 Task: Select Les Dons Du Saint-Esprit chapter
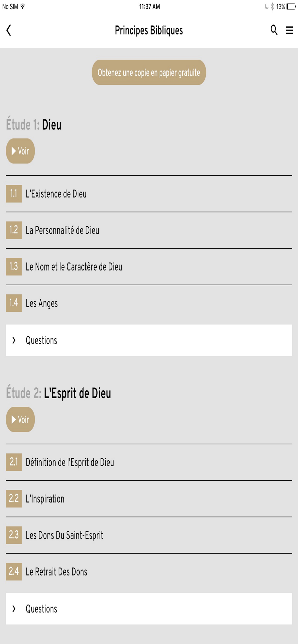point(149,535)
